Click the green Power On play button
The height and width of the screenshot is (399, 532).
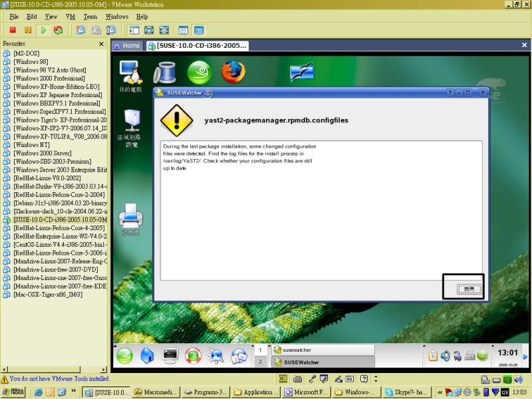tap(43, 30)
